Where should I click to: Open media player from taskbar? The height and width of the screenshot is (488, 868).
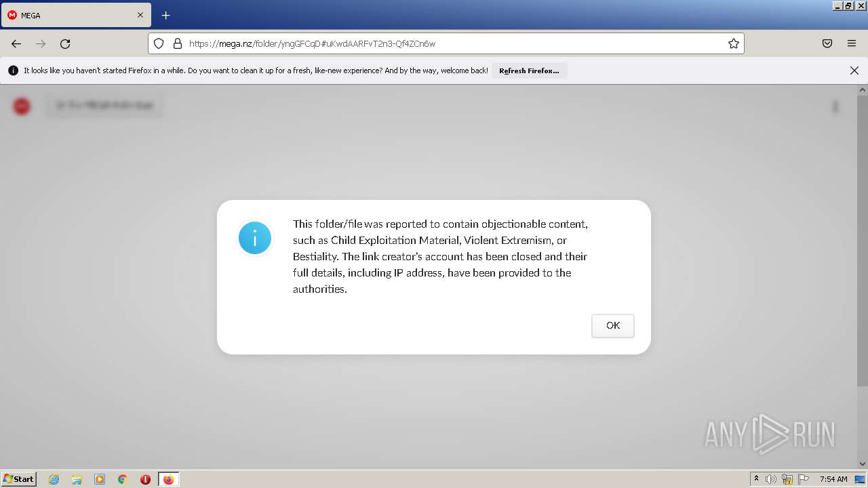click(100, 479)
